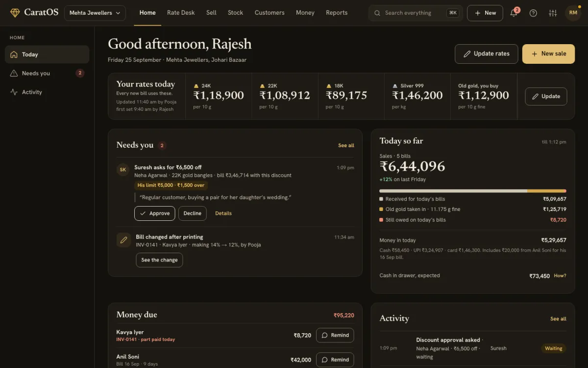Approve Suresh's ₹6,500 discount request

click(x=154, y=213)
